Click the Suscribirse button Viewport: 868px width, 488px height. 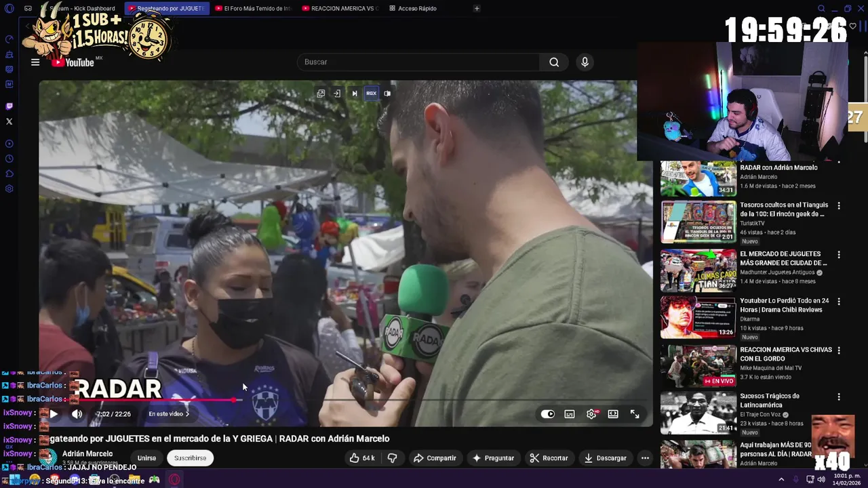pos(190,458)
